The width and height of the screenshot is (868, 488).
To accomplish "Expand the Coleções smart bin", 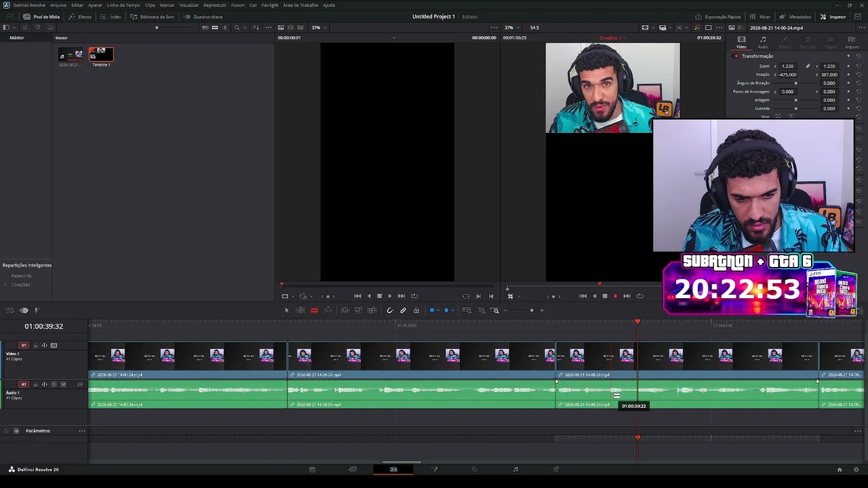I will coord(5,285).
